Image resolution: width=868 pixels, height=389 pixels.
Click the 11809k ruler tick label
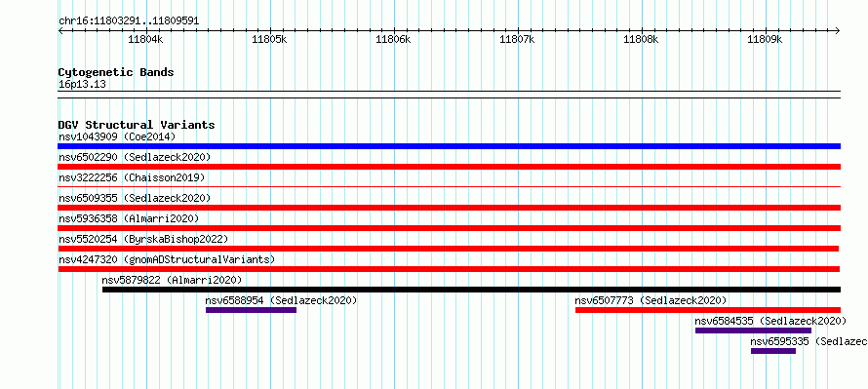(766, 39)
